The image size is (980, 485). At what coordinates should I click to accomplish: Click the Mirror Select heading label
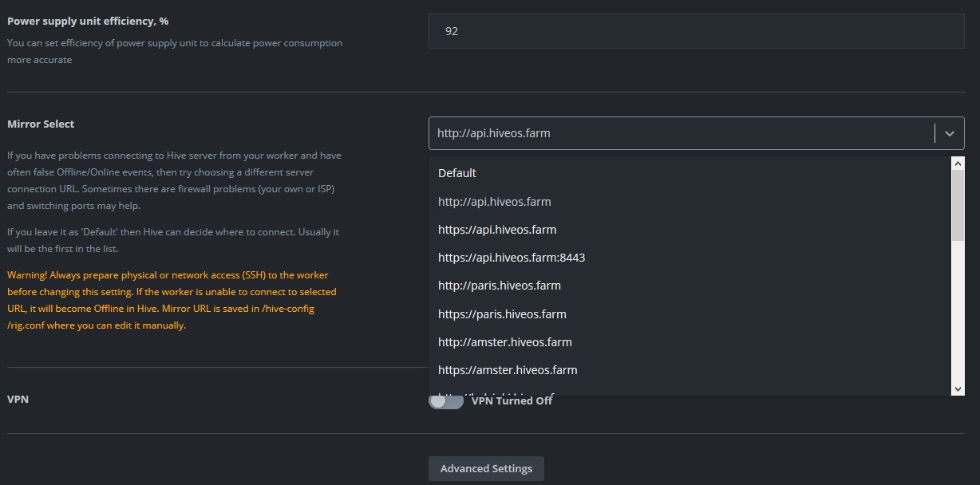pyautogui.click(x=41, y=124)
